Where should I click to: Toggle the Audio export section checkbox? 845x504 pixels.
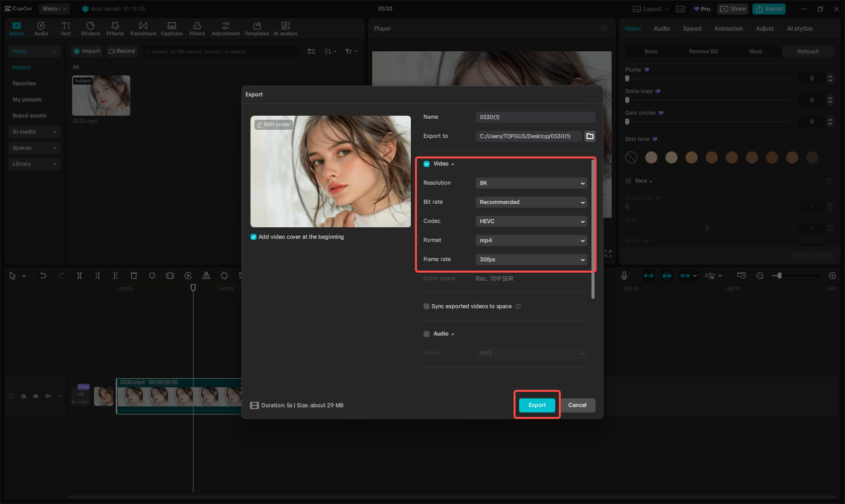pos(426,333)
